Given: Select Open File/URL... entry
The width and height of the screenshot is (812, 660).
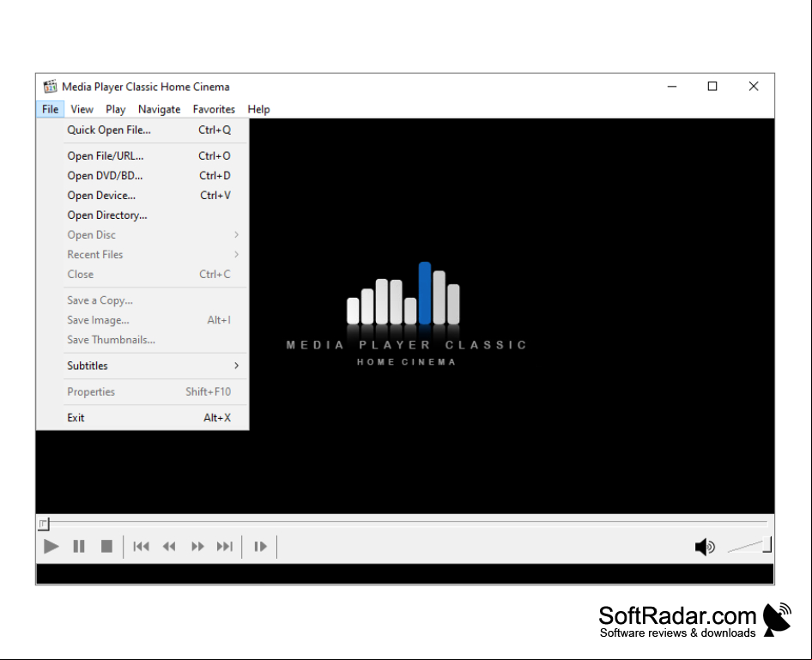Looking at the screenshot, I should pos(142,156).
